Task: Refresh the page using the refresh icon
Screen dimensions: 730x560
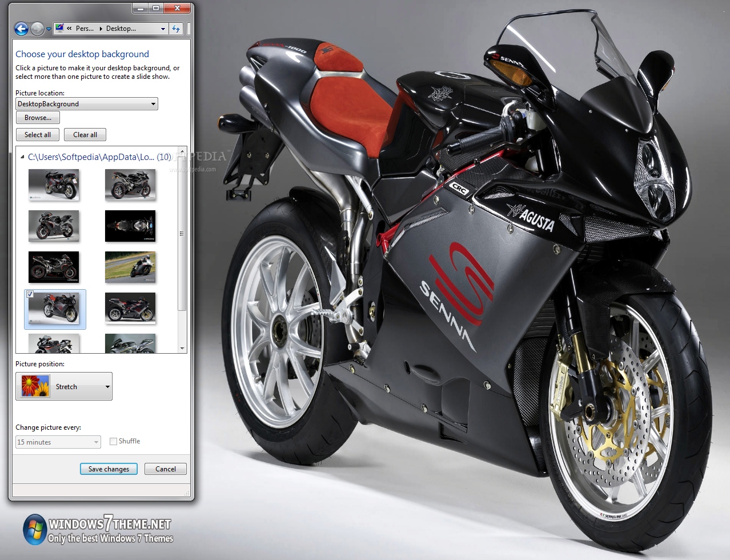Action: point(176,29)
